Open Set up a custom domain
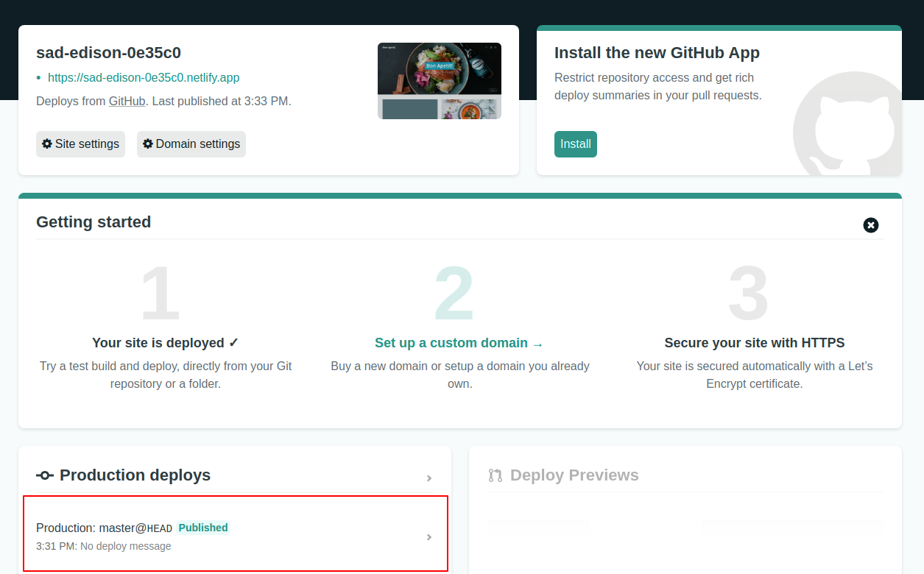 (459, 343)
